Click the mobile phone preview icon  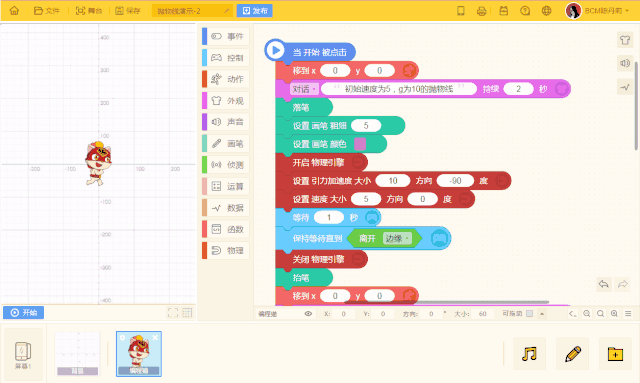tap(461, 11)
